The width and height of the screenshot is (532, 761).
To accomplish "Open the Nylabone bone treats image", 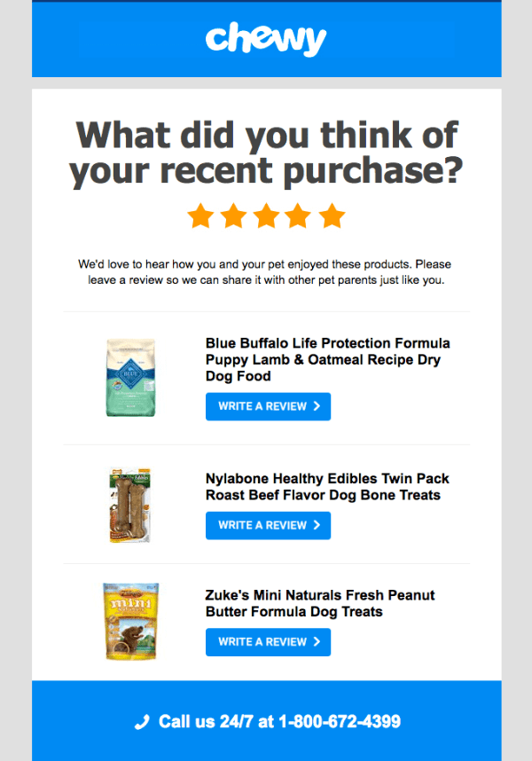I will (x=130, y=505).
